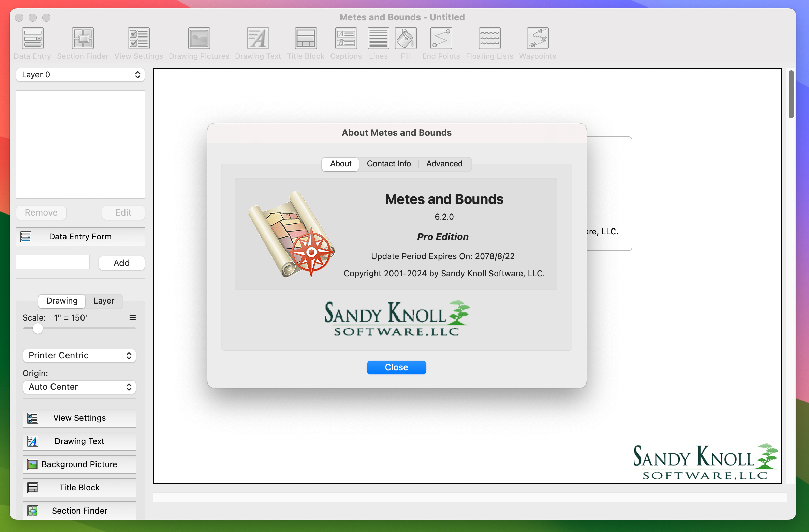Click the sidebar Title Block button
The width and height of the screenshot is (809, 532).
click(x=79, y=488)
